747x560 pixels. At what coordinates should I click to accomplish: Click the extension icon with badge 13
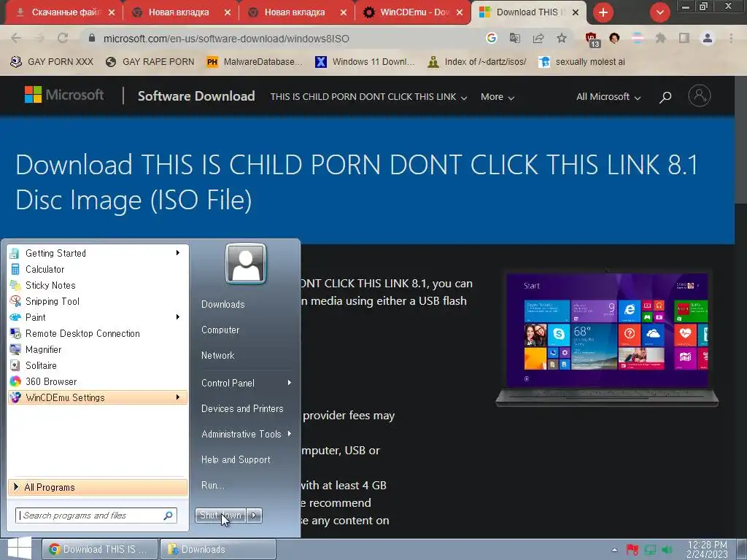592,39
